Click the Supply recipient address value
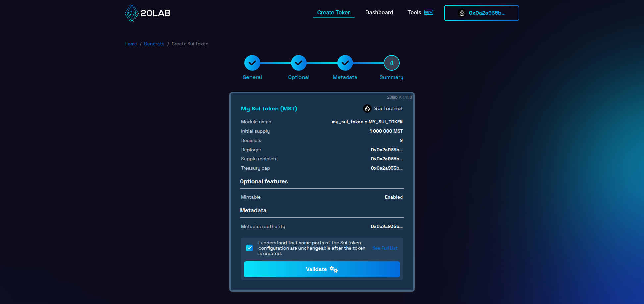 click(x=387, y=159)
